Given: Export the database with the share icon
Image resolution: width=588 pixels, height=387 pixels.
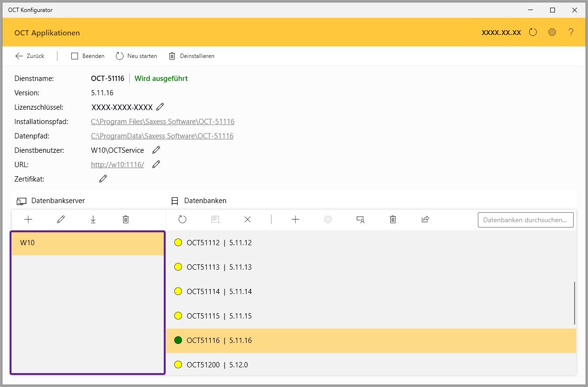Looking at the screenshot, I should pos(425,219).
